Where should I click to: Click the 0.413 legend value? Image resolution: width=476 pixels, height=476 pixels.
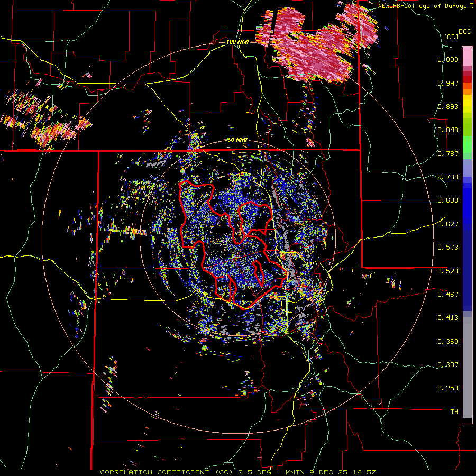click(x=448, y=318)
